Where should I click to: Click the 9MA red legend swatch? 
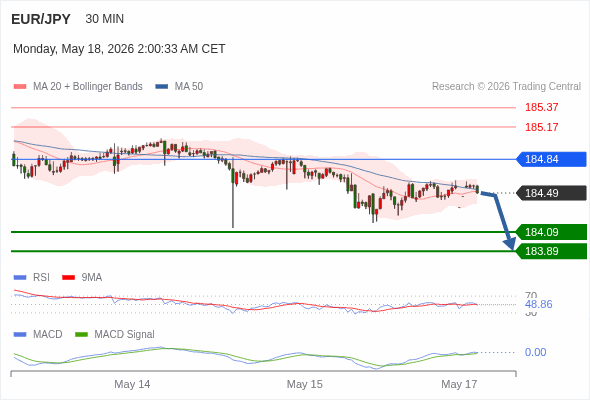(68, 278)
